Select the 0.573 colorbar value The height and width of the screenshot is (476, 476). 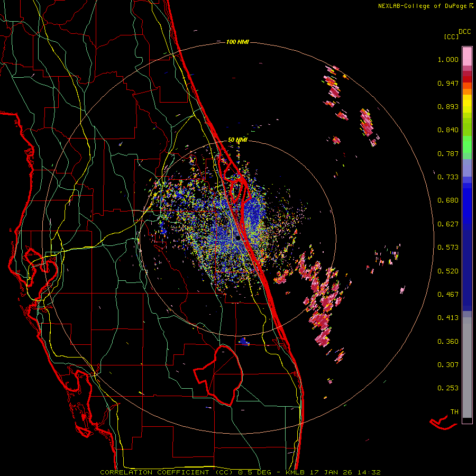pos(448,248)
